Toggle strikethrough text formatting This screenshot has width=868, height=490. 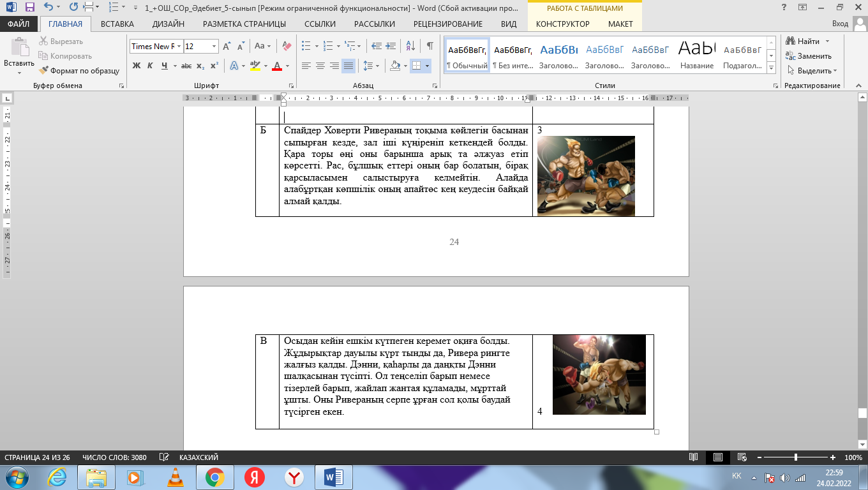click(x=186, y=66)
